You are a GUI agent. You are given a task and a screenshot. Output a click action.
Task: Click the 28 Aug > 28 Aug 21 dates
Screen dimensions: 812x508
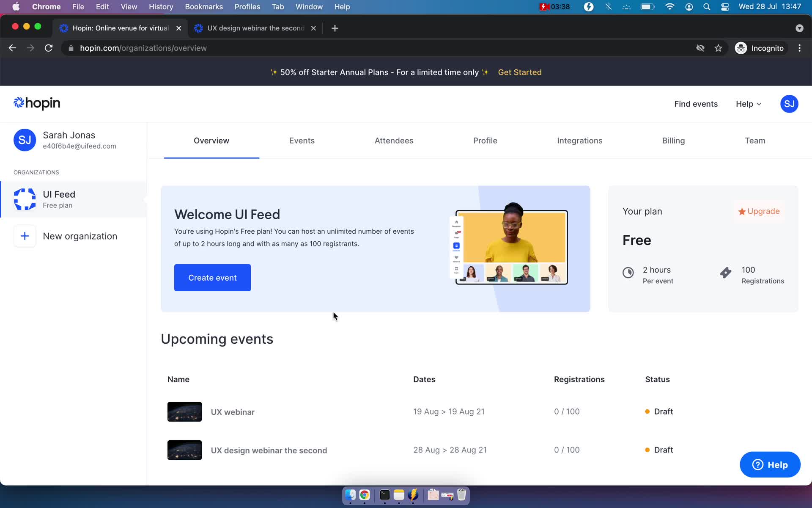450,450
